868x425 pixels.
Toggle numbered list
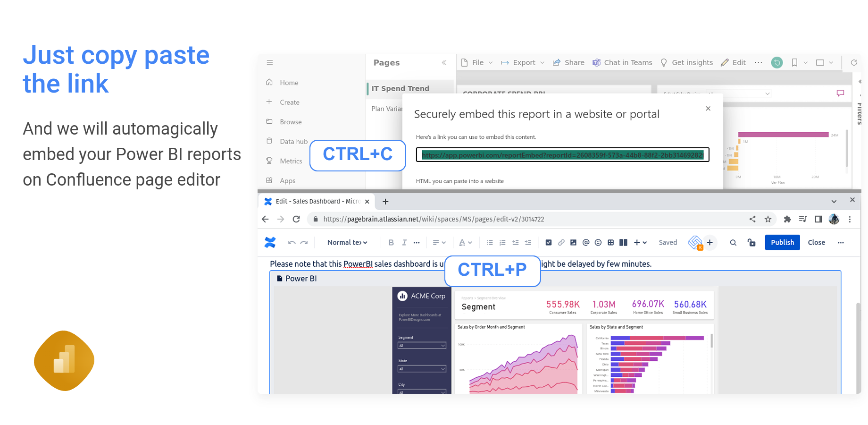(502, 242)
